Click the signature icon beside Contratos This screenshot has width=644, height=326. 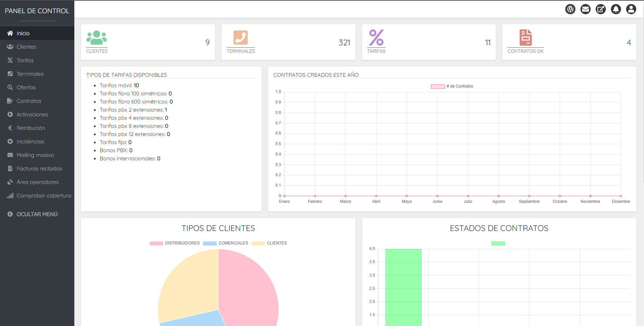click(10, 101)
